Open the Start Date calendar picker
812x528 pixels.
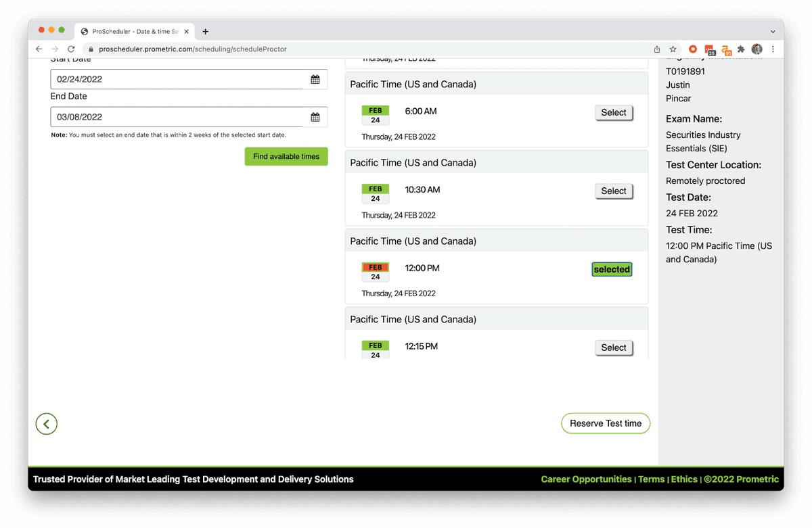click(315, 79)
